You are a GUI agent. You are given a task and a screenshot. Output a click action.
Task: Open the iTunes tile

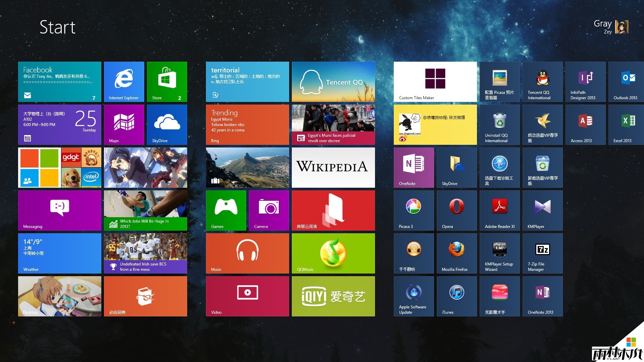tap(457, 296)
